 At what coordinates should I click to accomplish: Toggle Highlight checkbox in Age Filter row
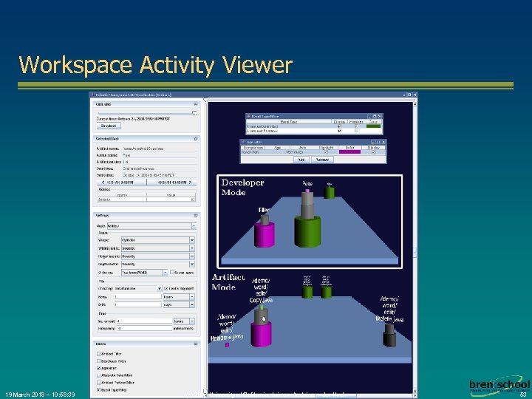326,152
